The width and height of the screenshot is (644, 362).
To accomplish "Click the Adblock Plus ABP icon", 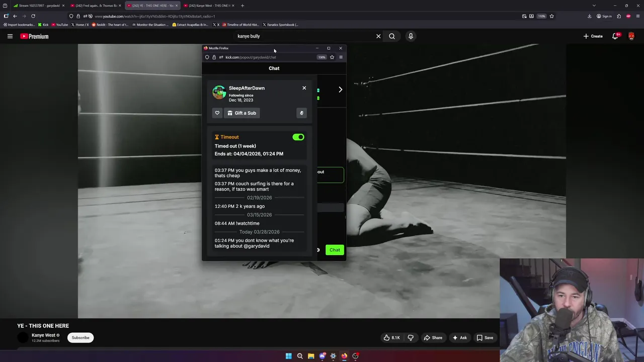I will pyautogui.click(x=628, y=16).
